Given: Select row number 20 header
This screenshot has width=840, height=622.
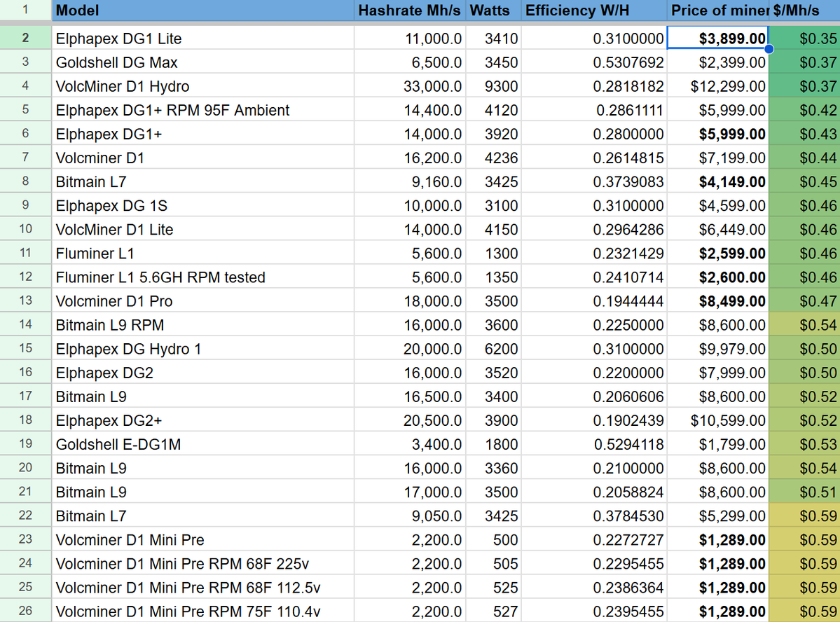Looking at the screenshot, I should coord(26,468).
